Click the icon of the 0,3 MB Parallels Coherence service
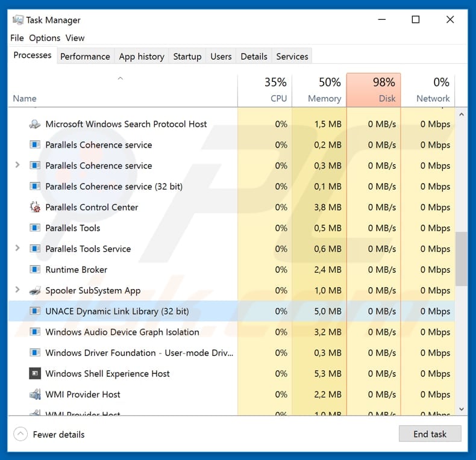The image size is (476, 460). pyautogui.click(x=35, y=166)
